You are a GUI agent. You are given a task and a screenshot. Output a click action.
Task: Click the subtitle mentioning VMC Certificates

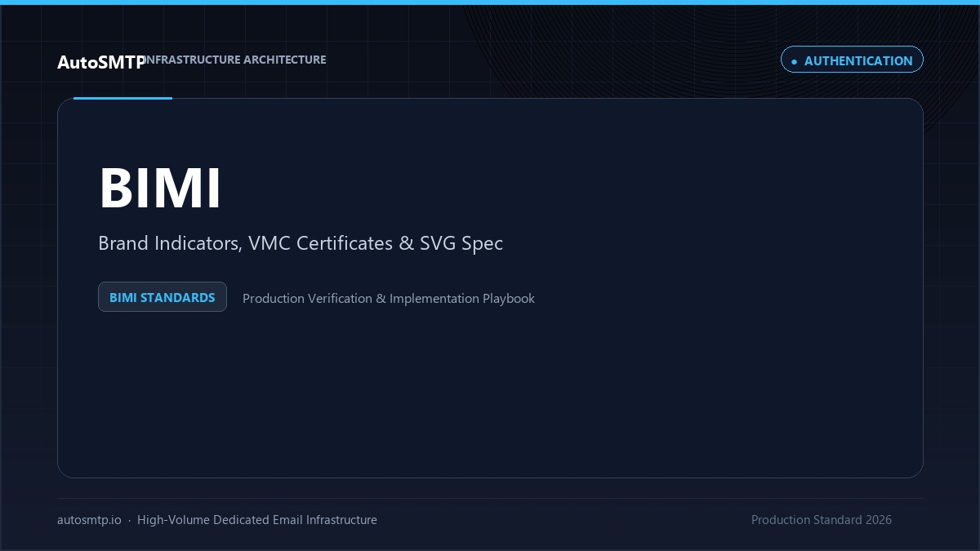(301, 243)
